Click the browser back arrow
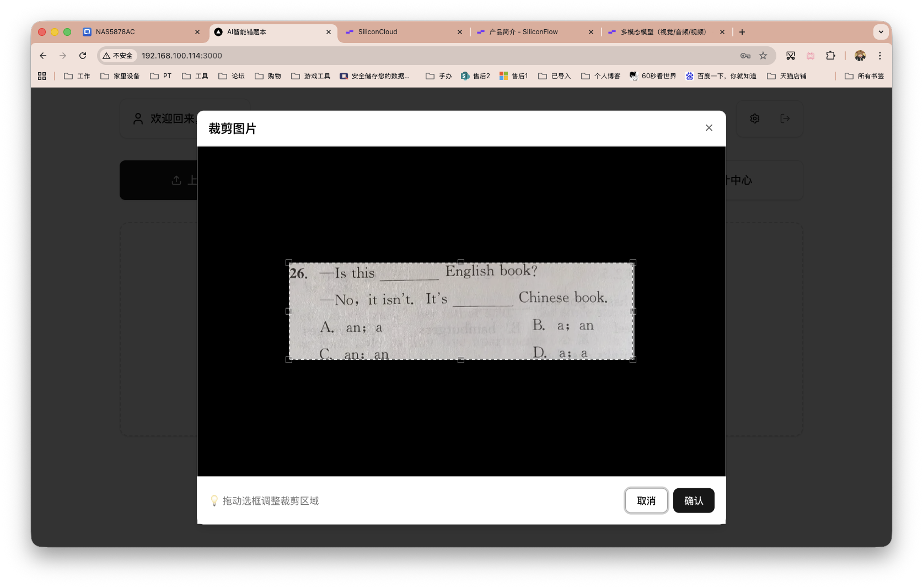Screen dimensions: 923x588 [43, 56]
